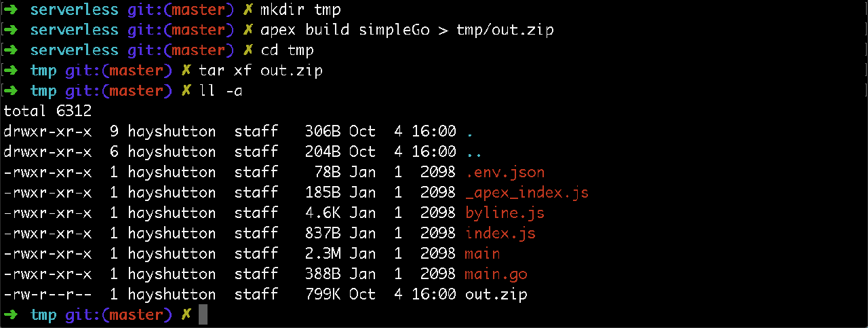Image resolution: width=868 pixels, height=328 pixels.
Task: Click the _apex_index.js file name
Action: (526, 193)
